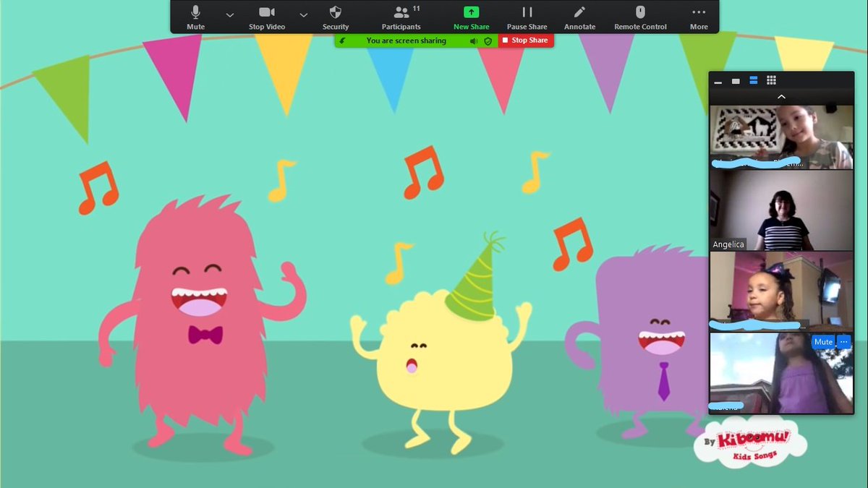Click the lightning icon in sharing bar
868x488 pixels.
(x=342, y=41)
